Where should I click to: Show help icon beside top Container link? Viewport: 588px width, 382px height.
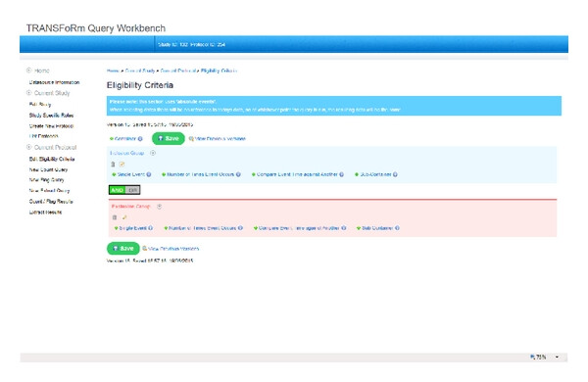tap(140, 139)
